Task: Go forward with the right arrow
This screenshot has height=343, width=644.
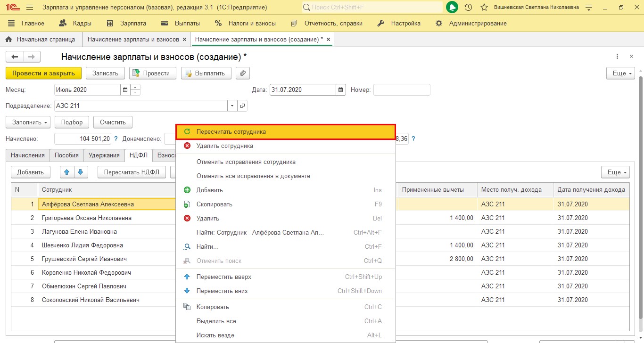Action: click(32, 57)
